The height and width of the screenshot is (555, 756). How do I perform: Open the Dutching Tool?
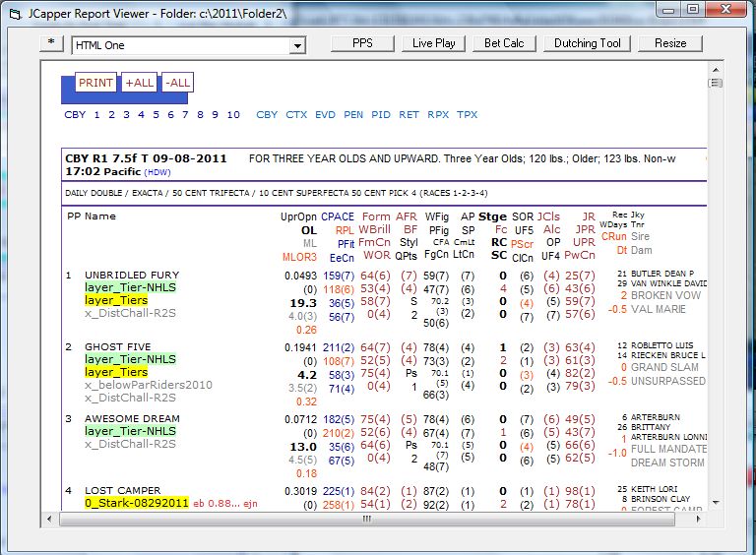(587, 43)
